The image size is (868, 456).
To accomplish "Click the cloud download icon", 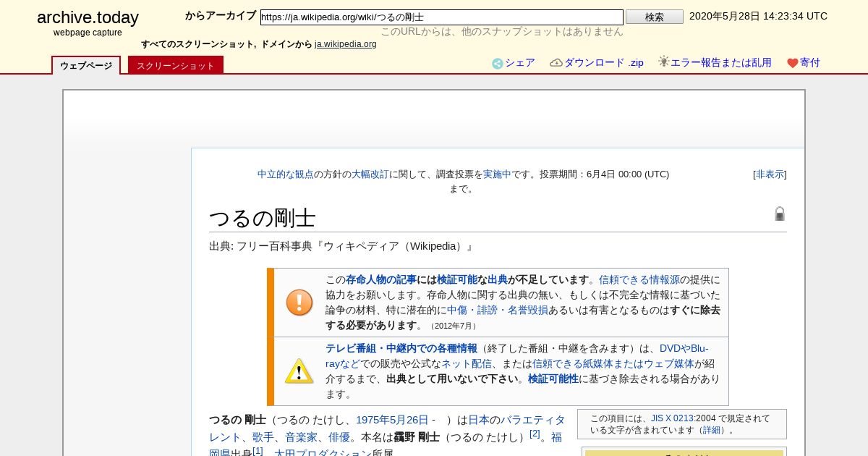I will click(x=556, y=63).
